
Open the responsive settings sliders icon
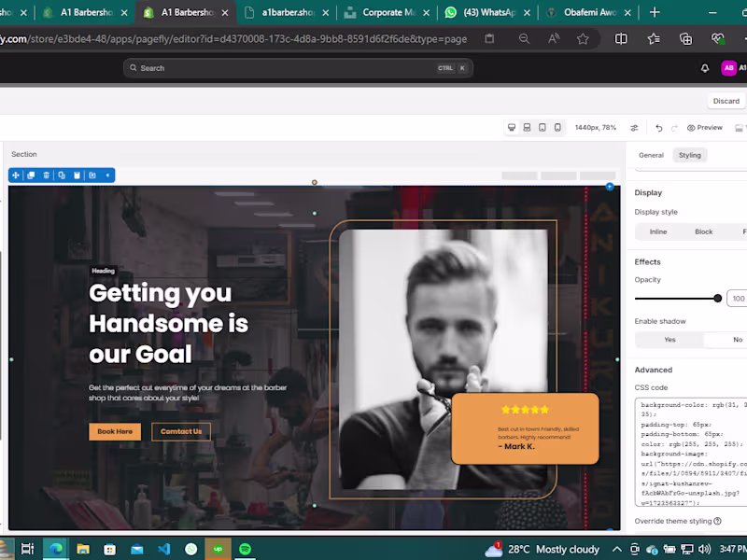633,127
